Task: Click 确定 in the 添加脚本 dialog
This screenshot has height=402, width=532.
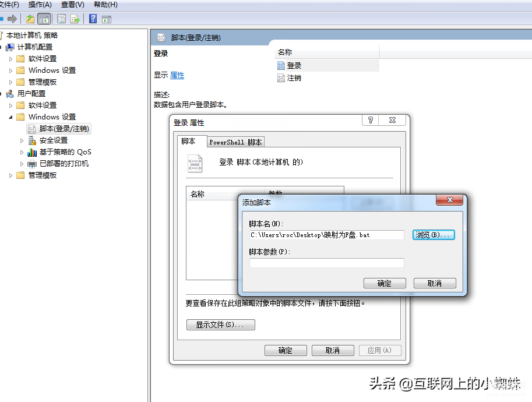Action: (x=385, y=283)
